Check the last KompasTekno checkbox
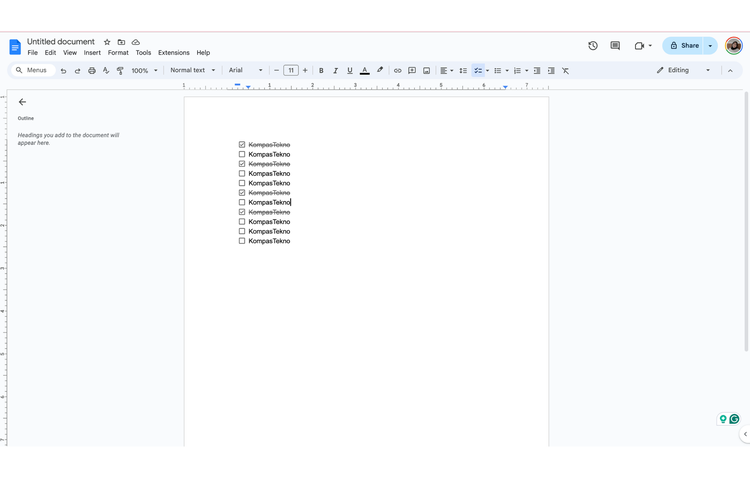Viewport: 750px width, 500px height. [242, 241]
